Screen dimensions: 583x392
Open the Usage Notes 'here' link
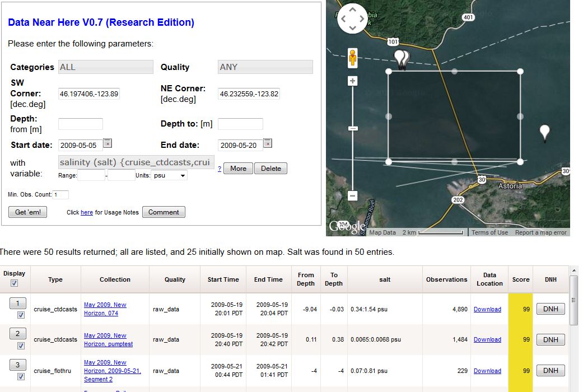[x=87, y=212]
